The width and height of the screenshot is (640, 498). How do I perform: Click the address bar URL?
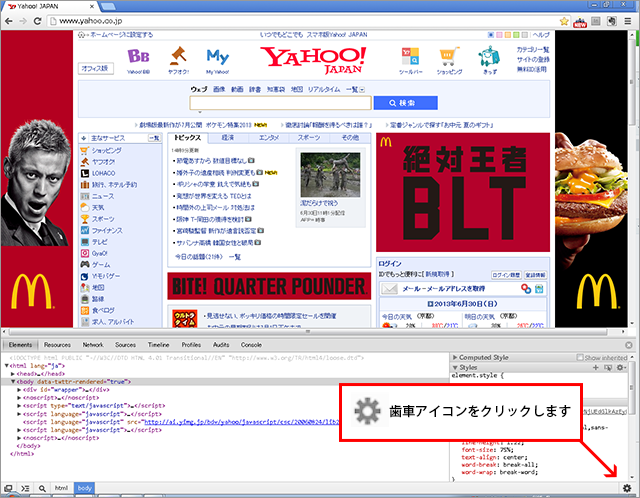click(91, 21)
